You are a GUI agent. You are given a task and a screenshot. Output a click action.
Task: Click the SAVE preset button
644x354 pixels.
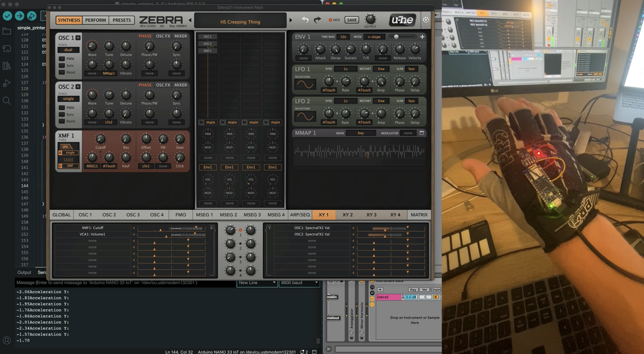[x=351, y=20]
